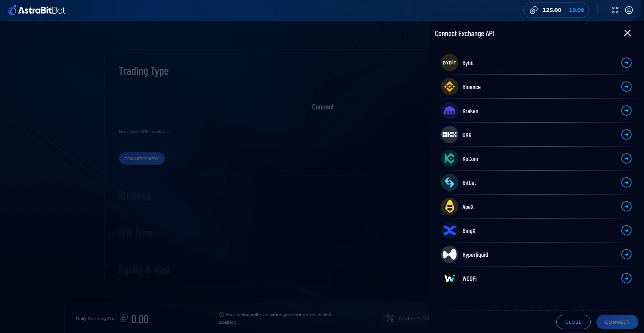Click the credits coin icon in header
This screenshot has height=333, width=644.
coord(534,10)
